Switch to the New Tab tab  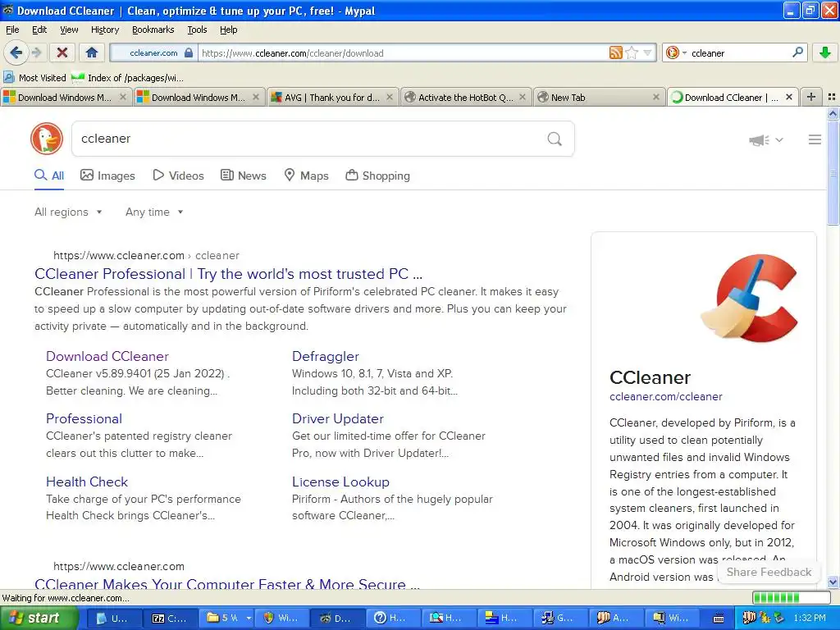[x=598, y=98]
